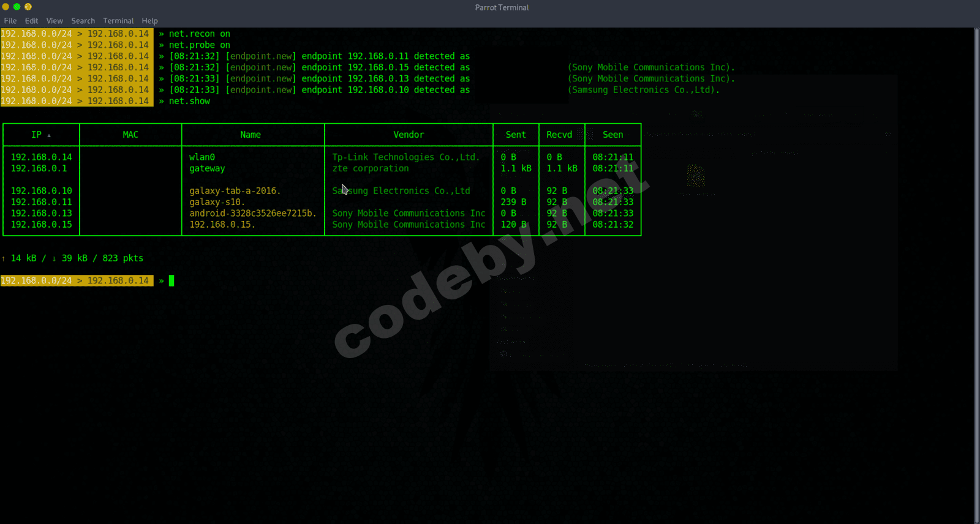The width and height of the screenshot is (980, 524).
Task: Open the Edit menu
Action: pos(31,21)
